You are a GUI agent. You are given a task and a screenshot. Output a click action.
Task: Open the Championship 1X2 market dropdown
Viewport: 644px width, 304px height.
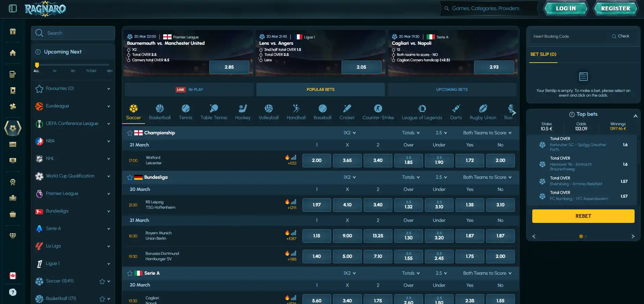[x=350, y=133]
